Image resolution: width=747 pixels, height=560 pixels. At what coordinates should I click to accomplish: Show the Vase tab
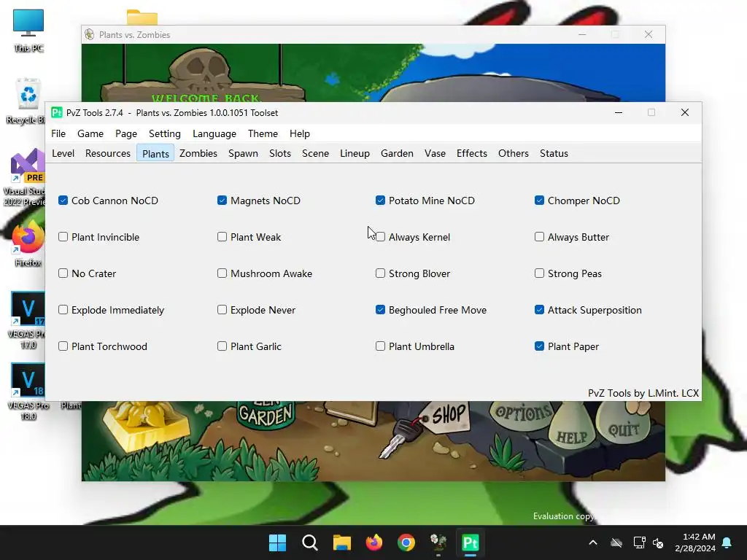435,153
